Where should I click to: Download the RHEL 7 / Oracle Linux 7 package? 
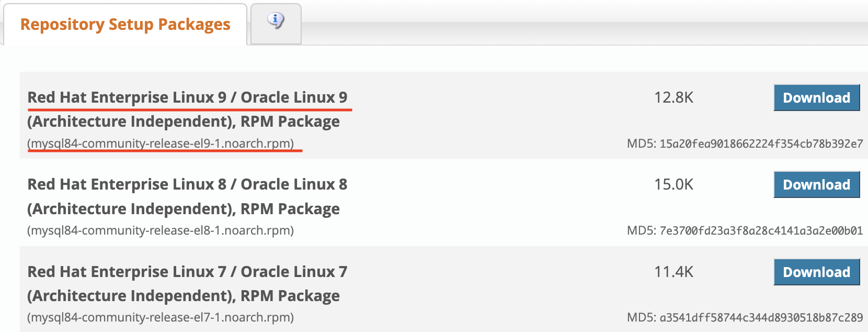click(816, 272)
